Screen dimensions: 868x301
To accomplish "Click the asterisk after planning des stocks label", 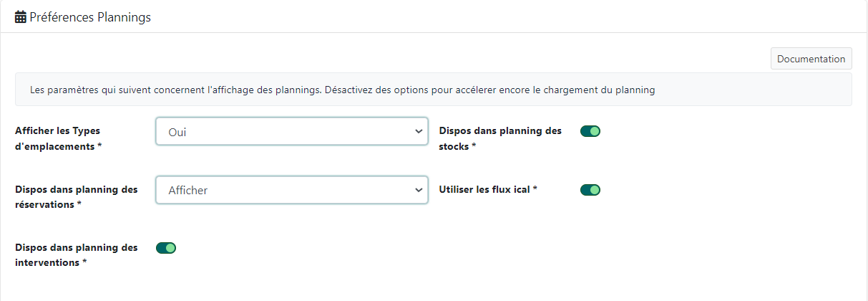I will point(474,146).
